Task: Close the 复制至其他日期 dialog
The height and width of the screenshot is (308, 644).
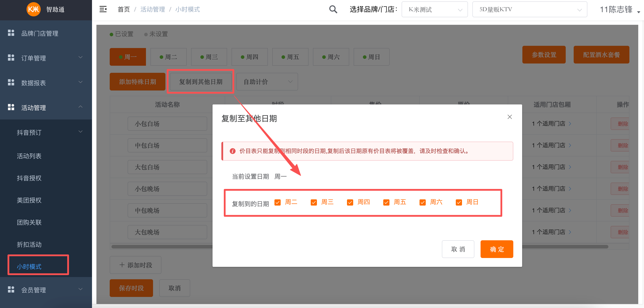Action: (x=510, y=117)
